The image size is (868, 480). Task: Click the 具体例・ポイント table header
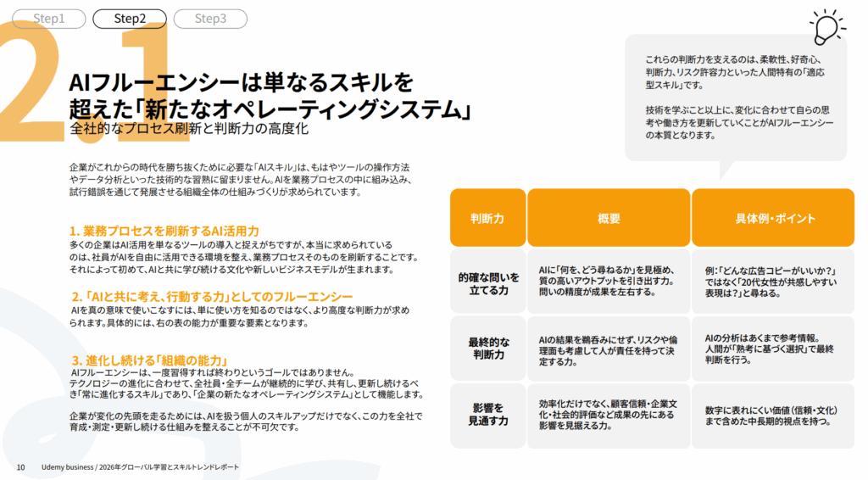pyautogui.click(x=775, y=218)
